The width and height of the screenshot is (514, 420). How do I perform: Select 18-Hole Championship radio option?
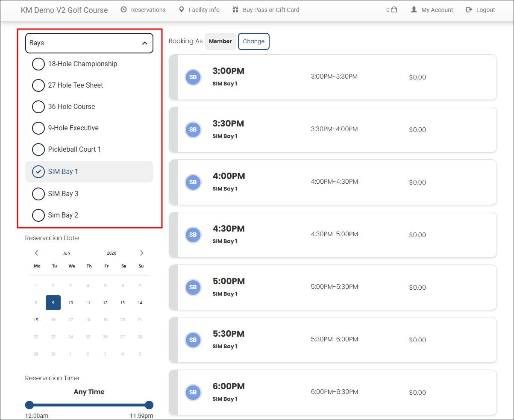click(x=38, y=64)
